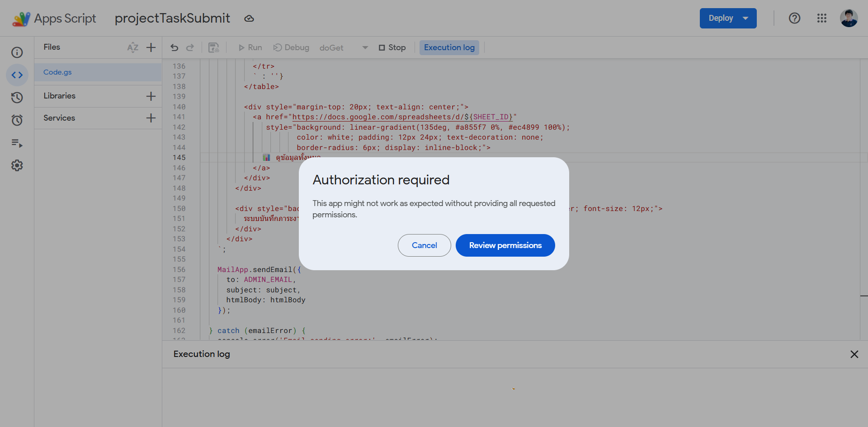Add a service with plus icon
This screenshot has width=868, height=427.
pos(151,118)
